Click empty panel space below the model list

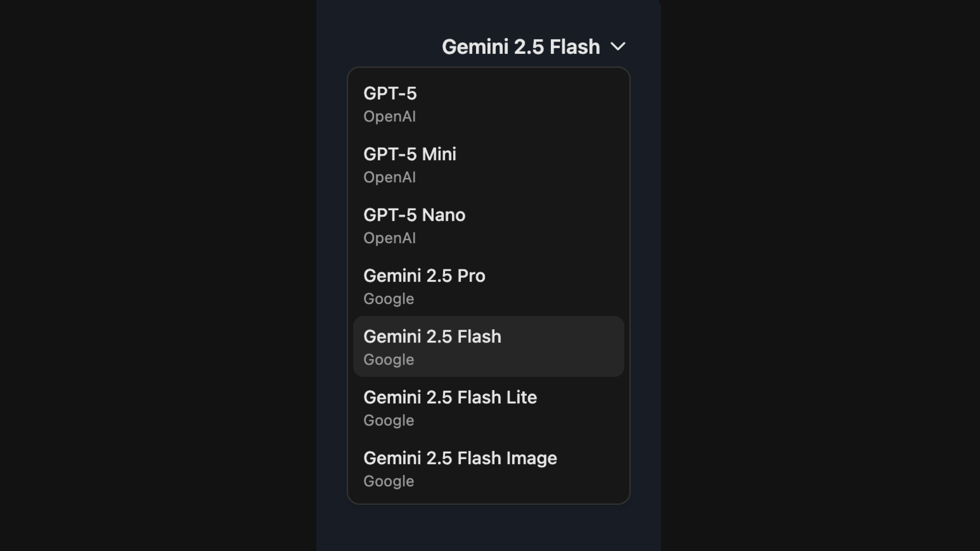(x=488, y=529)
